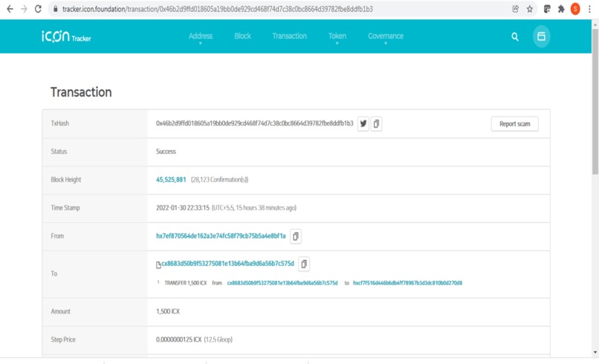Open the browser three-dot menu
Image resolution: width=599 pixels, height=364 pixels.
tap(589, 9)
